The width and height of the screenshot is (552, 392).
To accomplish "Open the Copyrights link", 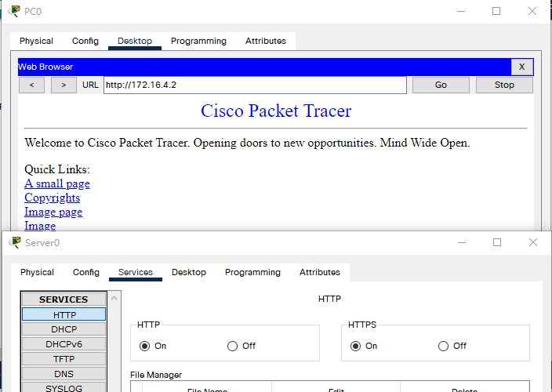I will click(x=52, y=198).
